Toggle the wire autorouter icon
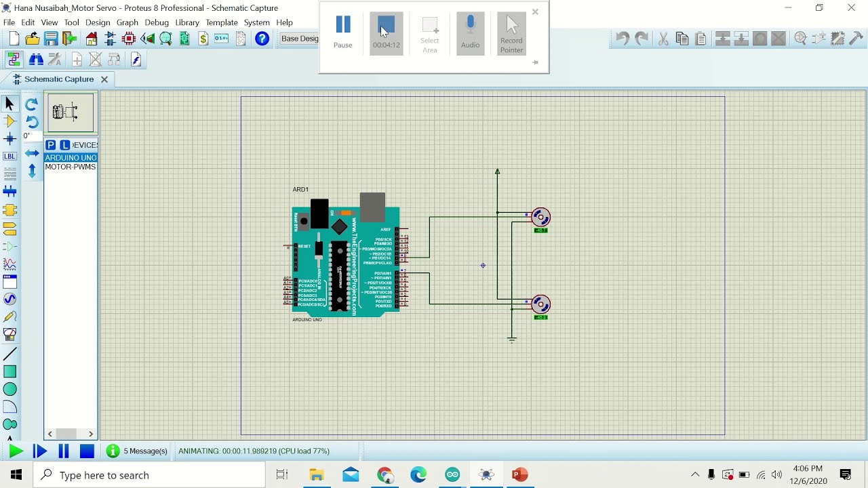Screen dimensions: 868x488 (14, 60)
